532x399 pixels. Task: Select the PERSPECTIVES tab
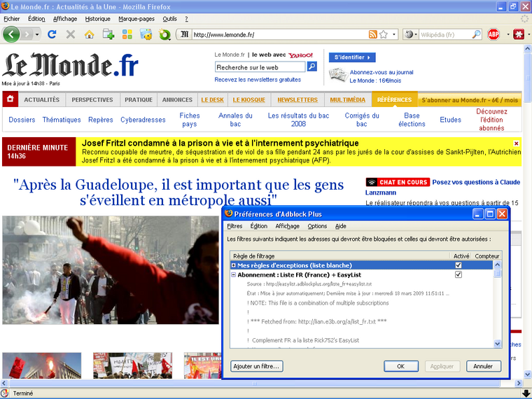(x=92, y=99)
